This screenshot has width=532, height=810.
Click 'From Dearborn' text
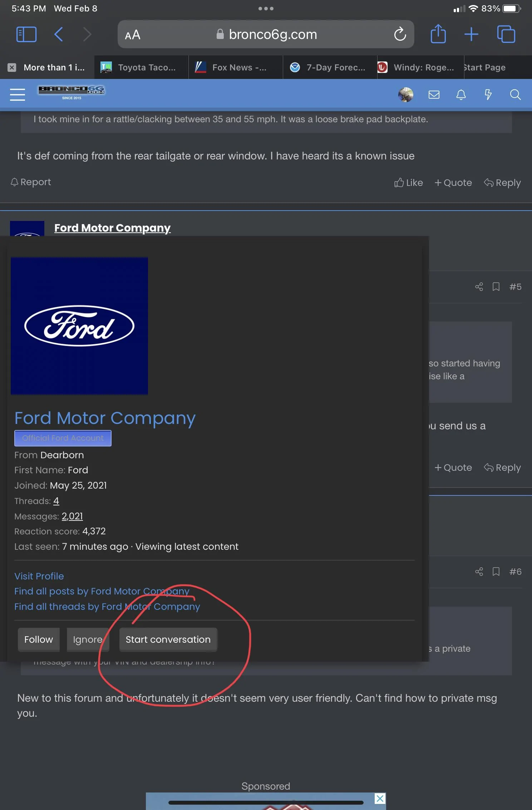pos(49,455)
